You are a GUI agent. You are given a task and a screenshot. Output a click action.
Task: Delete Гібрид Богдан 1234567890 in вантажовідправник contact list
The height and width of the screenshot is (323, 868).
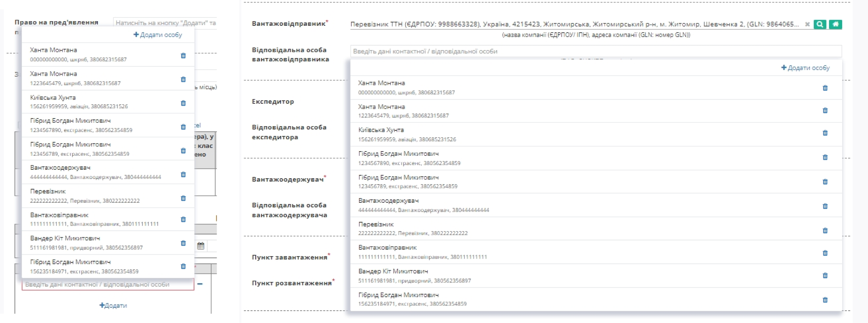coord(825,157)
